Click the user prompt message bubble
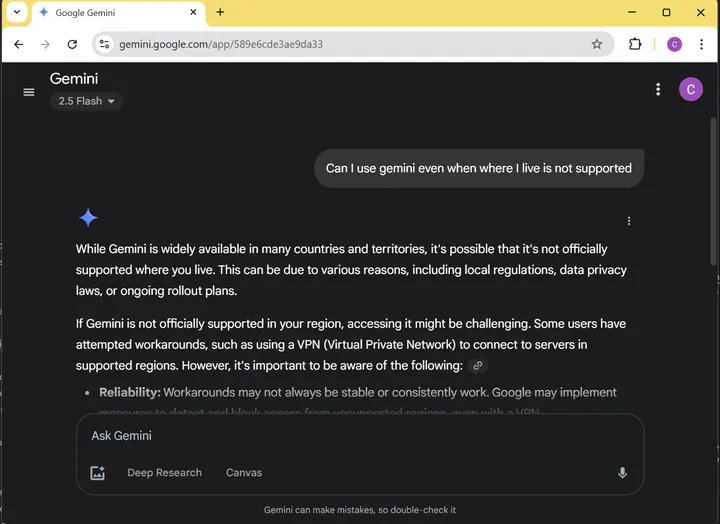720x524 pixels. (479, 168)
